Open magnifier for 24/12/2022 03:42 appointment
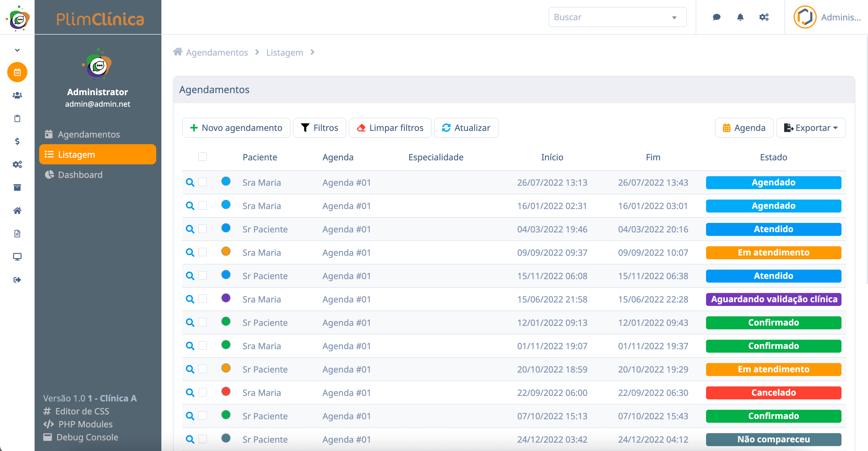 (190, 439)
